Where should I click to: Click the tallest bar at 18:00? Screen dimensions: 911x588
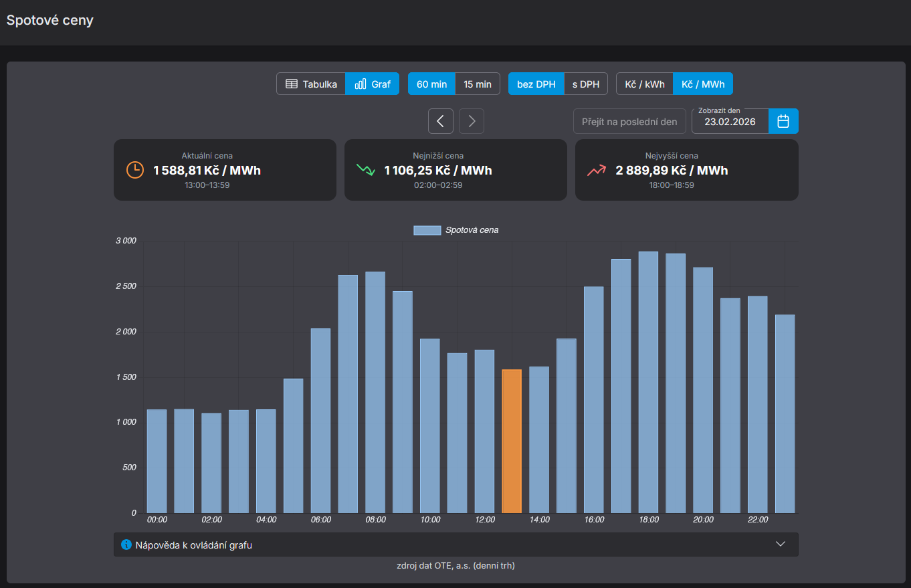point(648,381)
